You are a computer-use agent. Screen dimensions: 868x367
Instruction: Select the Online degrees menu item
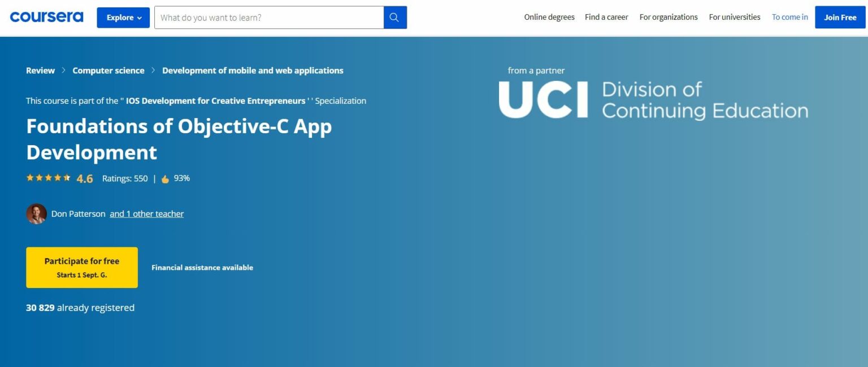(x=549, y=17)
